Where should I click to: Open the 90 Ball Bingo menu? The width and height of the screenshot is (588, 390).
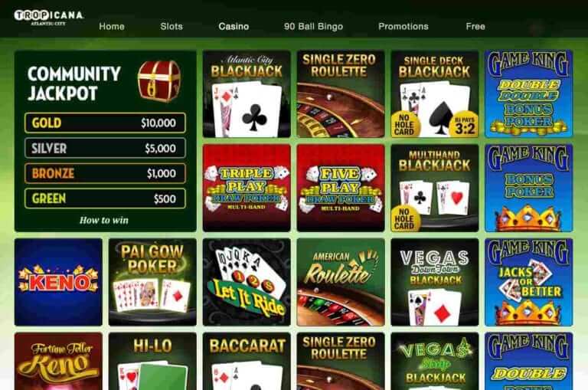(313, 26)
